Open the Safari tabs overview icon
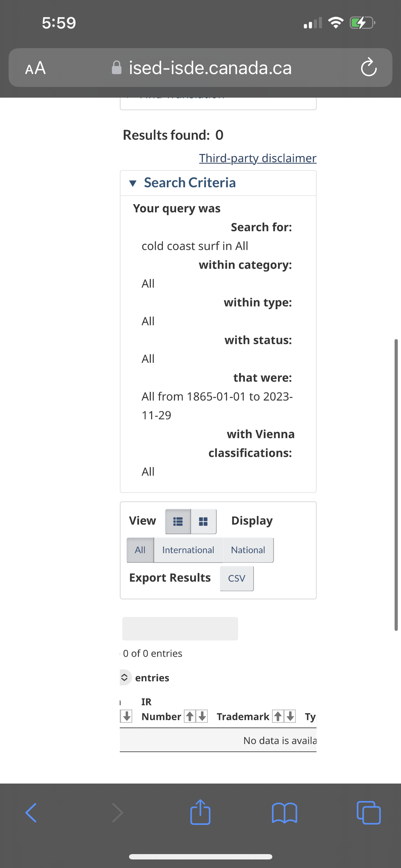 pos(369,812)
